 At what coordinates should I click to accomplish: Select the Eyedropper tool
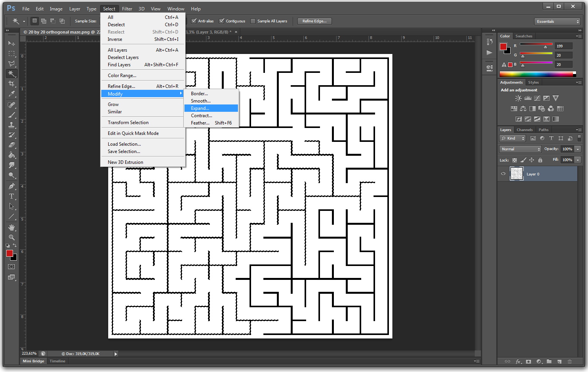pyautogui.click(x=12, y=94)
